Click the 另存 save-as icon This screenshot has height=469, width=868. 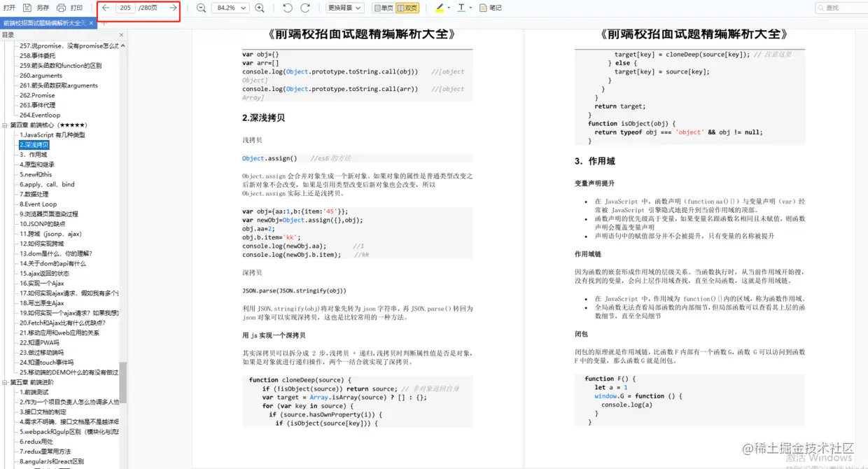27,8
